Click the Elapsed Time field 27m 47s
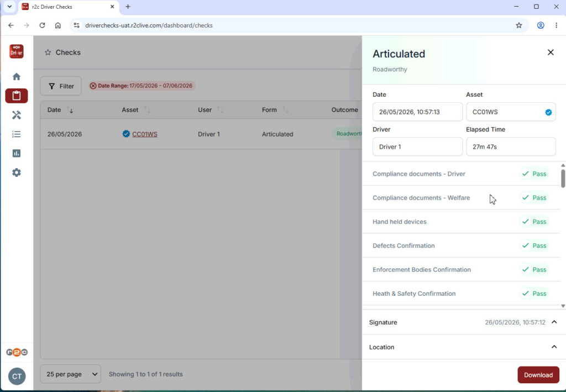 coord(511,147)
